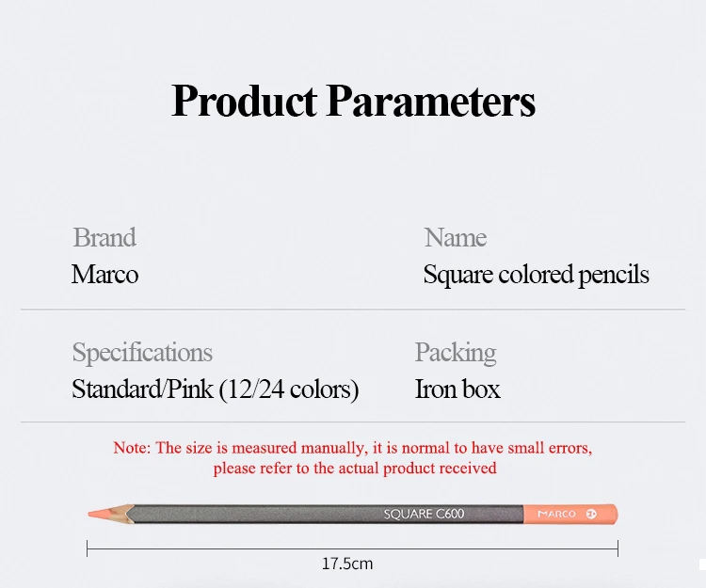Screen dimensions: 706x588
Task: Select Standard/Pink (12/24 colors) text
Action: tap(216, 389)
